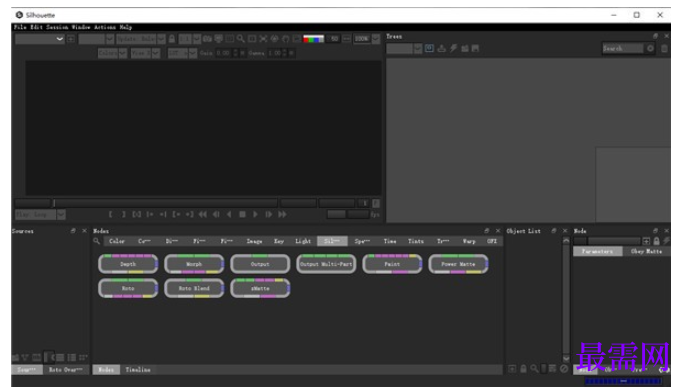Open the View dropdown under the viewer toolbar

pyautogui.click(x=145, y=53)
